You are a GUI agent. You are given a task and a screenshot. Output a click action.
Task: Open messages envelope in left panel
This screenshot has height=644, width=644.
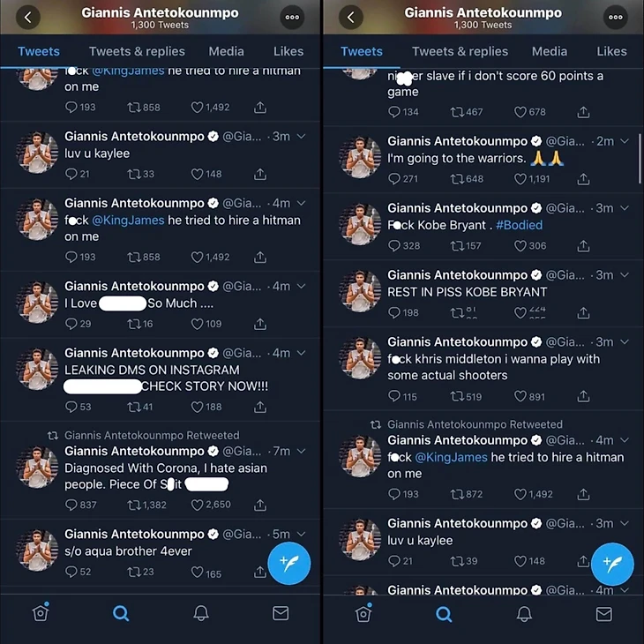pos(281,613)
